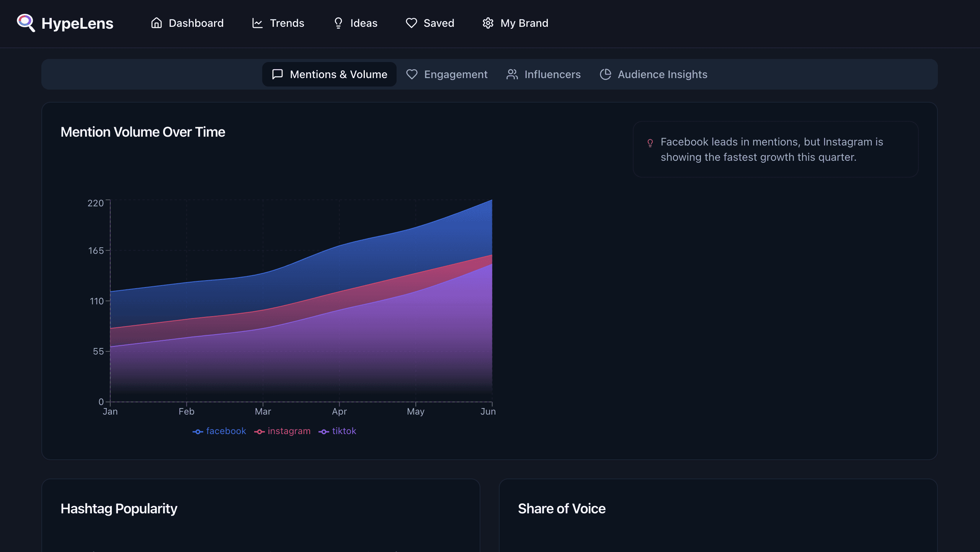This screenshot has height=552, width=980.
Task: Click the HypeLens brand name
Action: pos(77,23)
